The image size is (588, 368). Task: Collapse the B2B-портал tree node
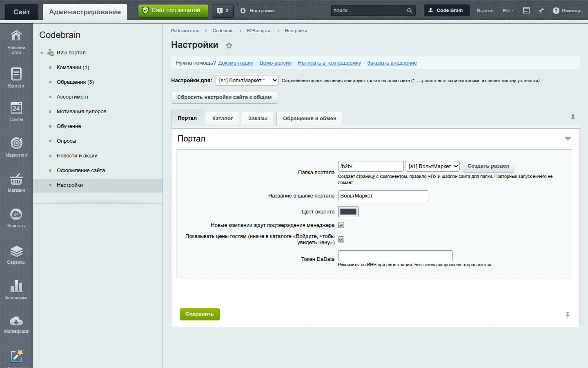tap(42, 53)
